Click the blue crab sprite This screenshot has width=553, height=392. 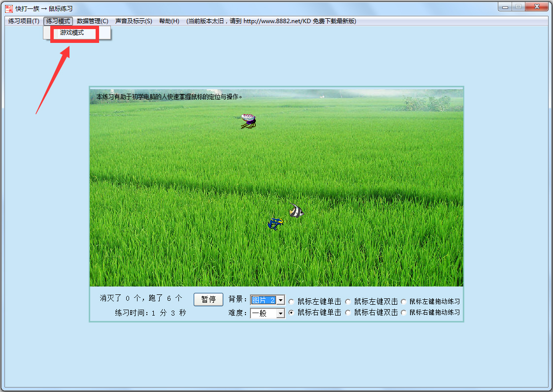(276, 222)
